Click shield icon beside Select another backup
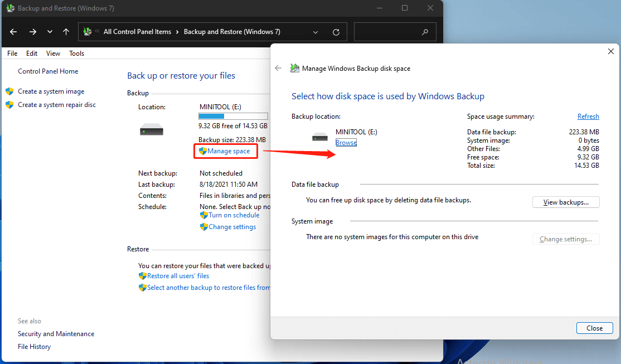This screenshot has width=621, height=364. coord(143,288)
